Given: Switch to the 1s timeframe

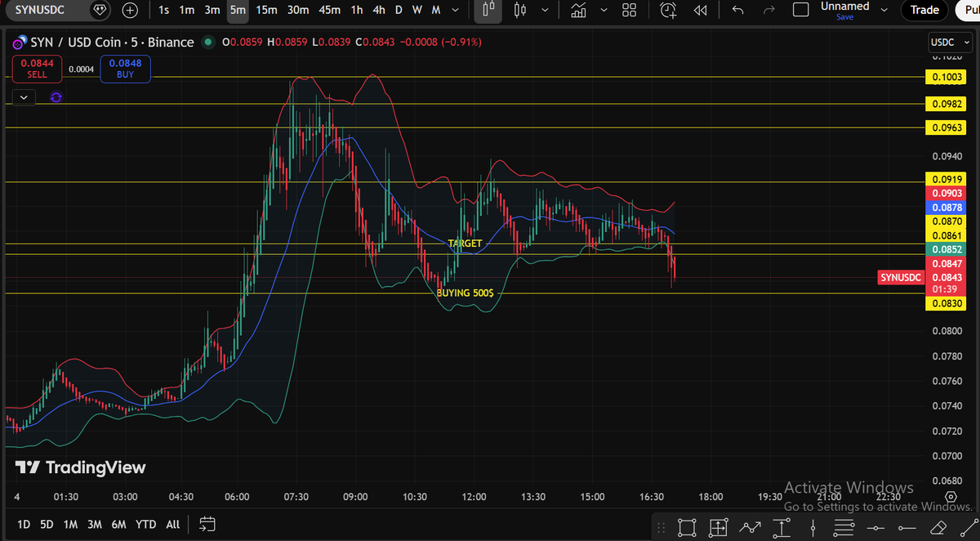Looking at the screenshot, I should [164, 10].
